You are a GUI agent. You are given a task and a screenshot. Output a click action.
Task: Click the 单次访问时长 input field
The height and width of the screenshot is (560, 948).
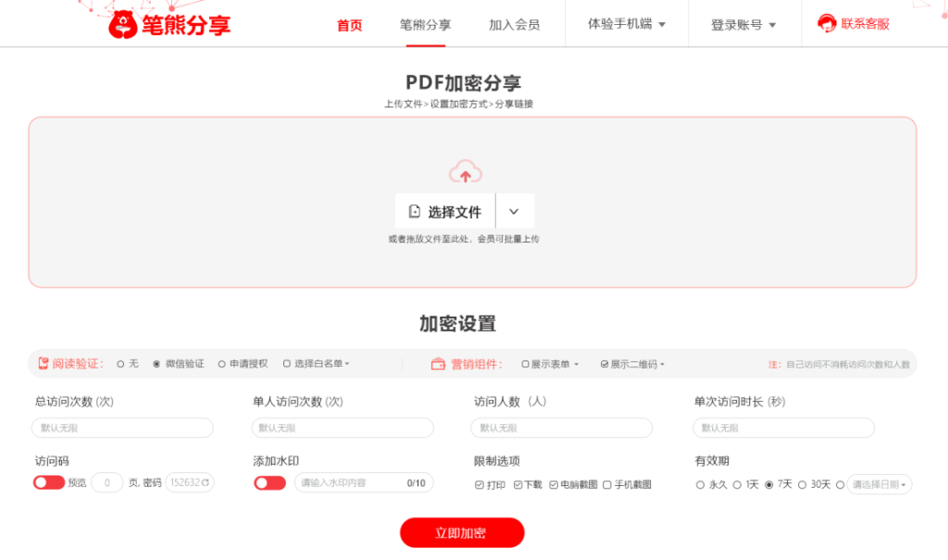[x=783, y=428]
